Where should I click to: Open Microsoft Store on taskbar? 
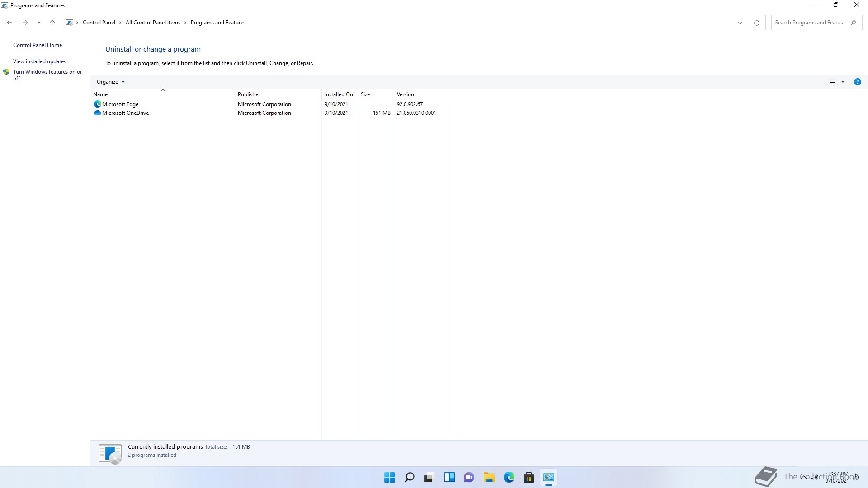[528, 477]
